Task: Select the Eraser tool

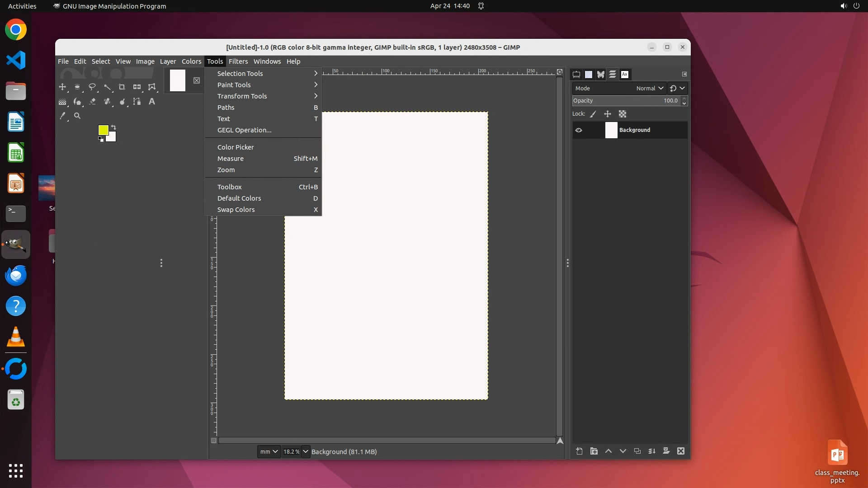Action: click(x=92, y=102)
